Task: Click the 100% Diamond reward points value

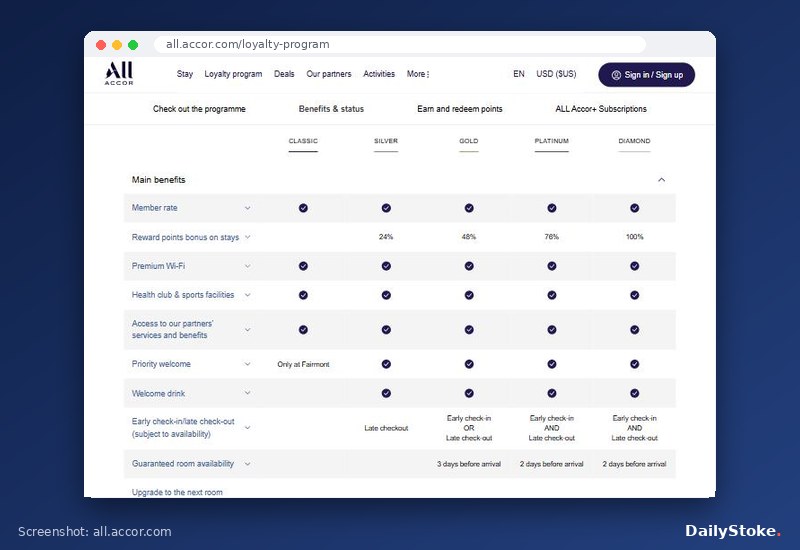Action: [635, 237]
